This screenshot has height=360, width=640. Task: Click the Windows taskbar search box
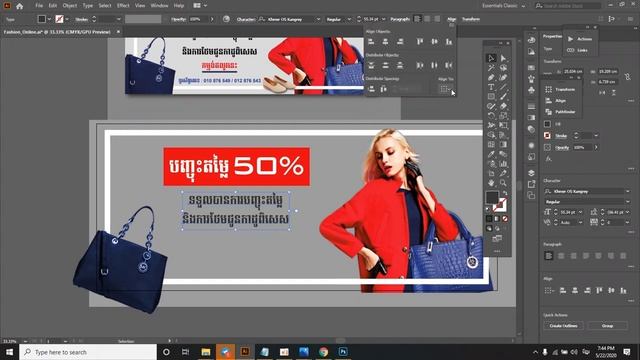88,352
